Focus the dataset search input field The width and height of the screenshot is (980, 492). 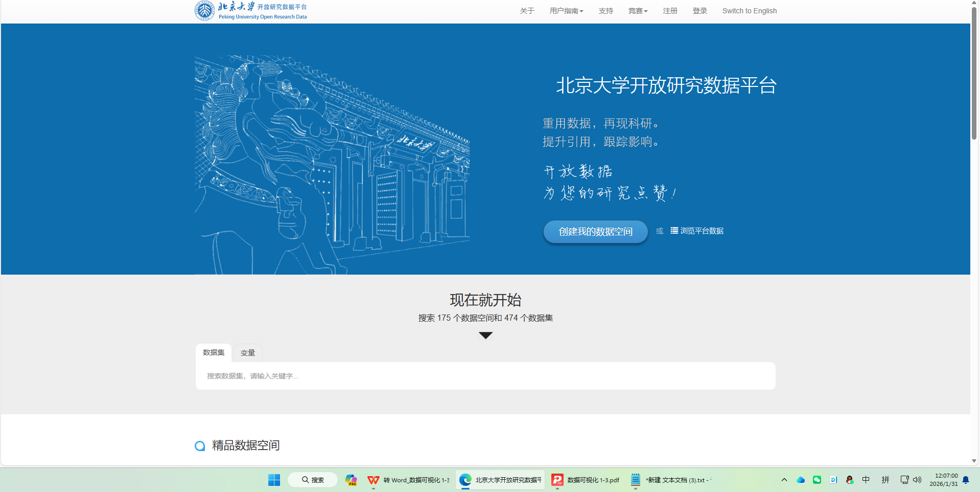point(485,376)
